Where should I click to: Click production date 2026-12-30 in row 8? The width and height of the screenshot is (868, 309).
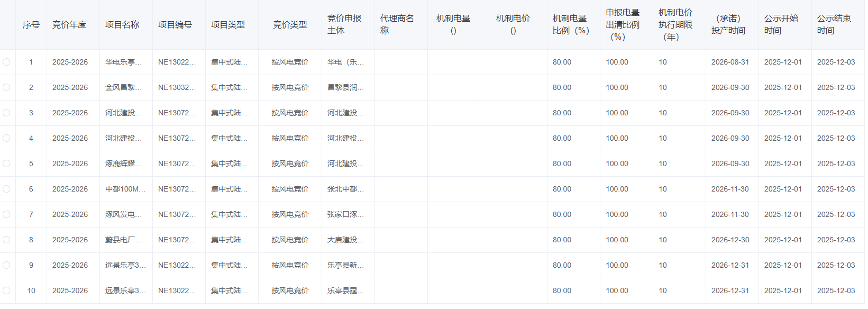[x=730, y=240]
